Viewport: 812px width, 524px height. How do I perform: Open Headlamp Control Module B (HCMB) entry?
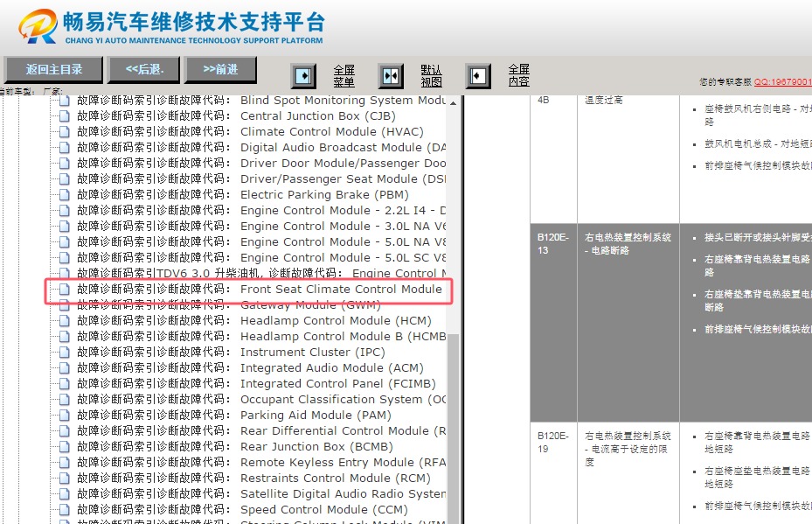coord(261,337)
